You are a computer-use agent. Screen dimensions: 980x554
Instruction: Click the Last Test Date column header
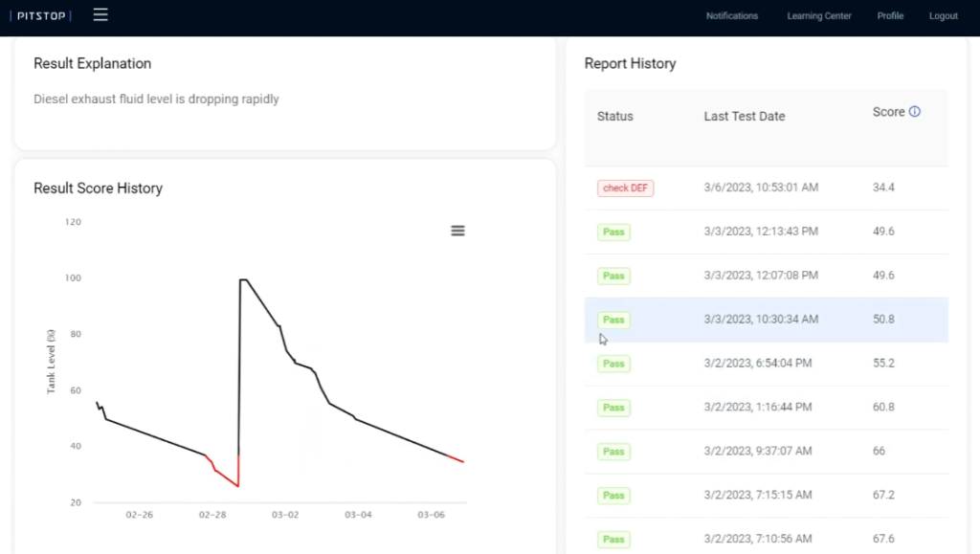[745, 117]
